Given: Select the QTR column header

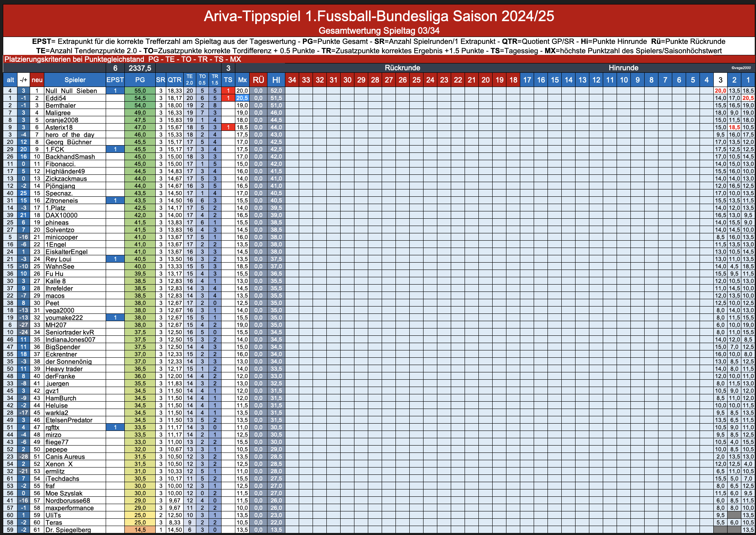Looking at the screenshot, I should click(175, 80).
